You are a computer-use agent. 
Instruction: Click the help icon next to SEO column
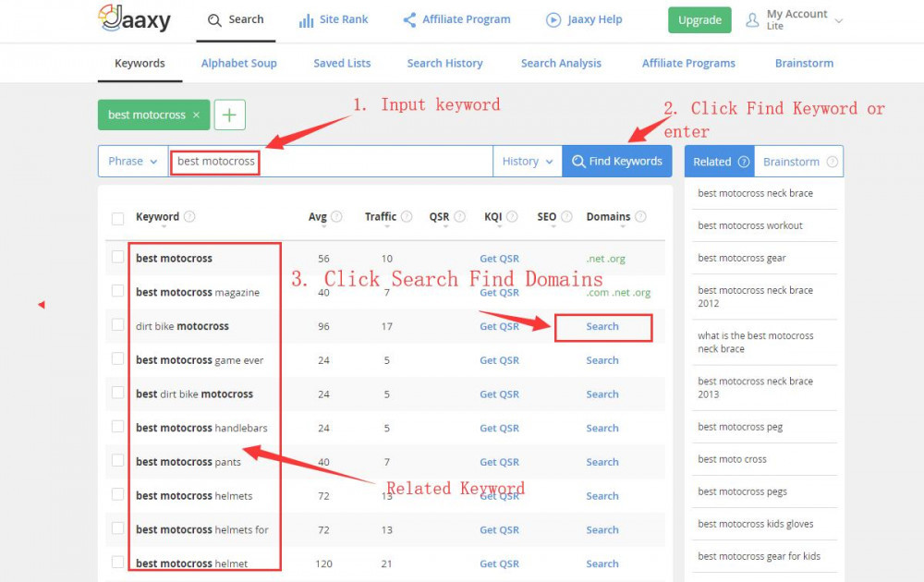pyautogui.click(x=566, y=217)
